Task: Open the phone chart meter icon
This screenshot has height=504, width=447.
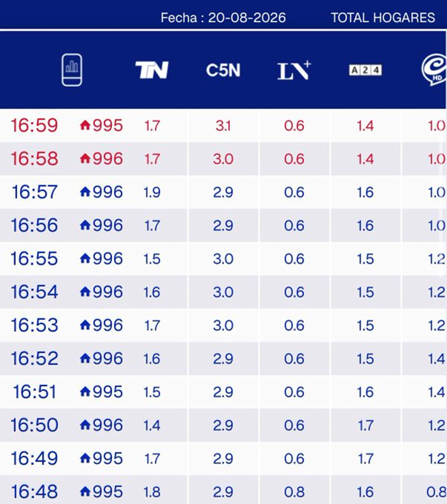Action: (x=72, y=70)
